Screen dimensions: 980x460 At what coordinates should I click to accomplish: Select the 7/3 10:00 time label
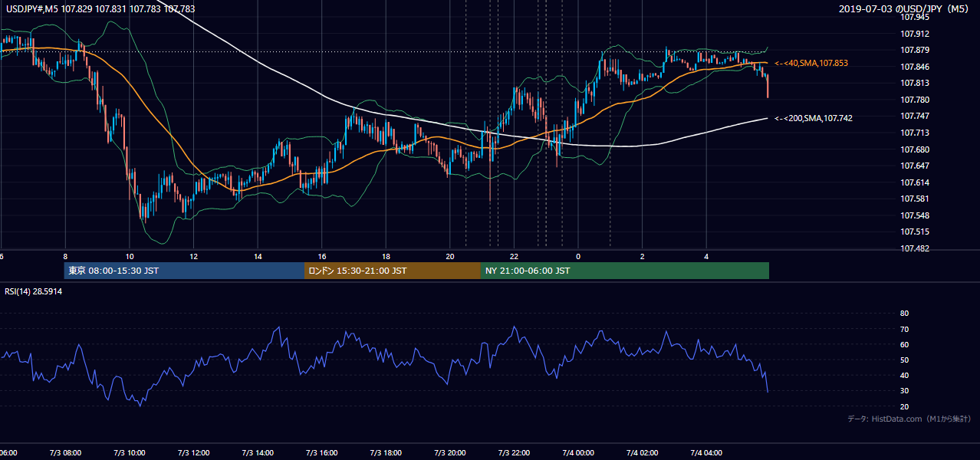(x=130, y=452)
